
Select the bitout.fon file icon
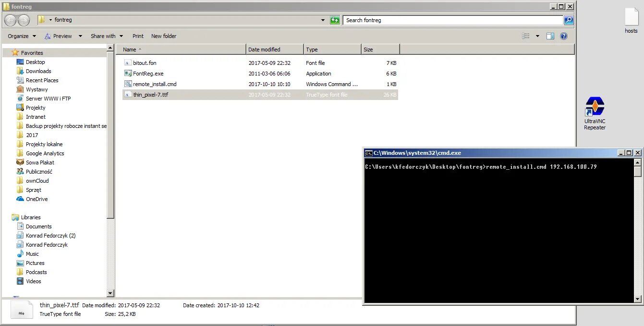coord(128,63)
